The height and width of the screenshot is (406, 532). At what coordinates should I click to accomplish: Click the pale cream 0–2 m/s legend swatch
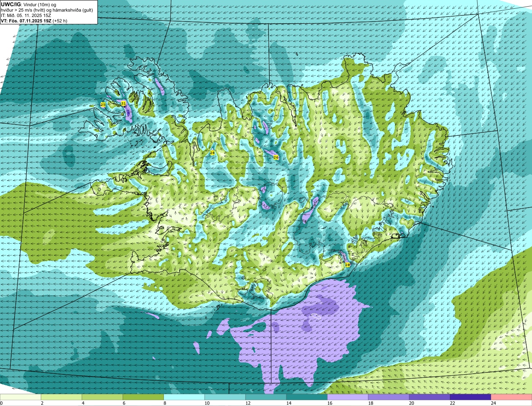click(x=21, y=397)
